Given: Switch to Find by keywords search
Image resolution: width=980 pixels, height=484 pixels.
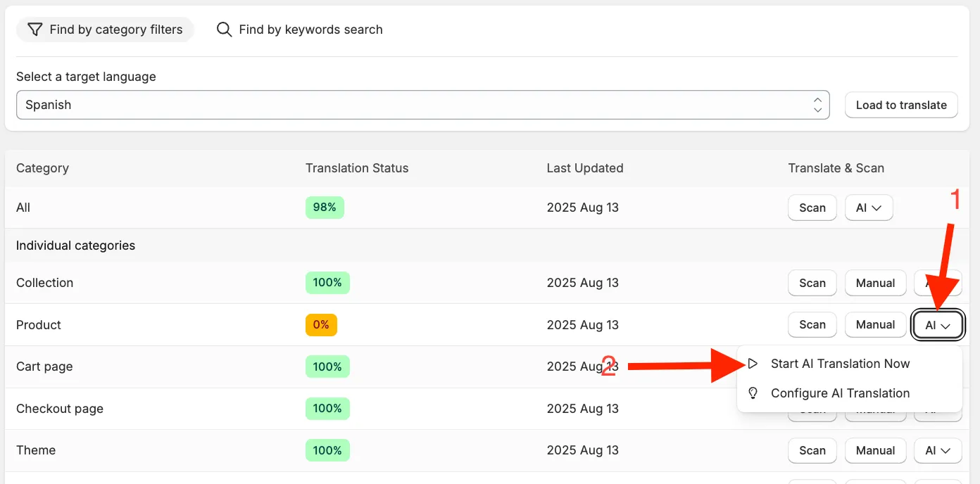Looking at the screenshot, I should pos(300,30).
